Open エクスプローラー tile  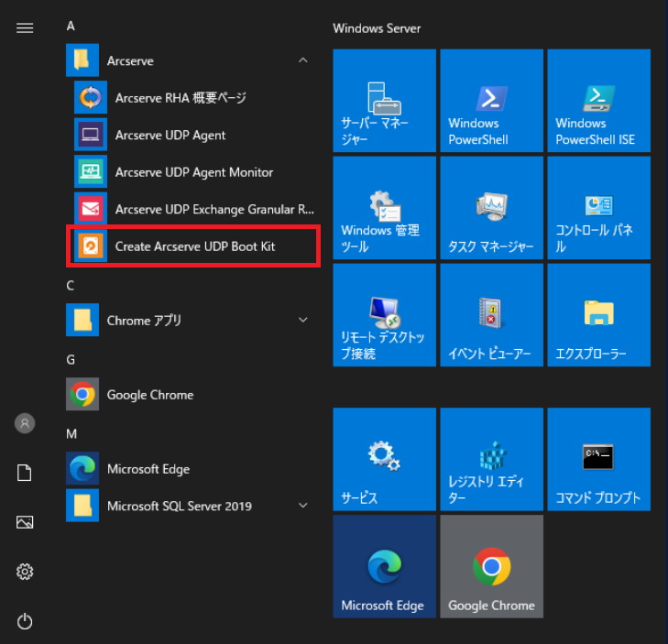[x=599, y=315]
